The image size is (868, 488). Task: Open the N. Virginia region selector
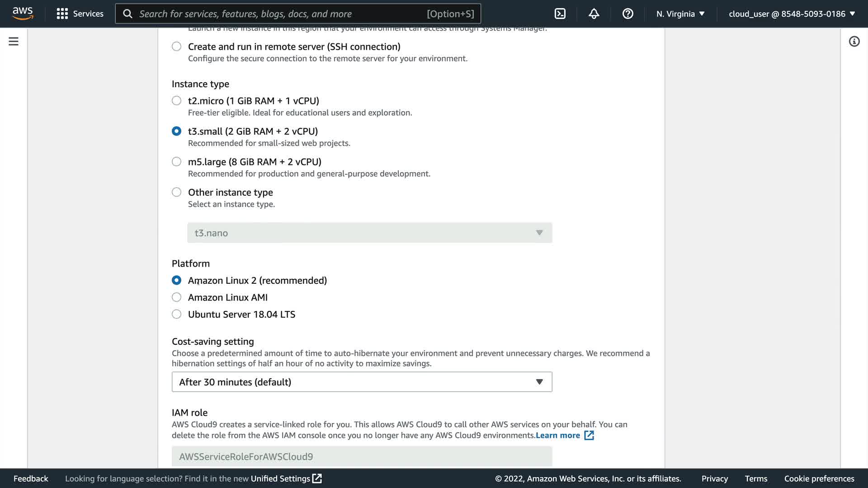[680, 14]
